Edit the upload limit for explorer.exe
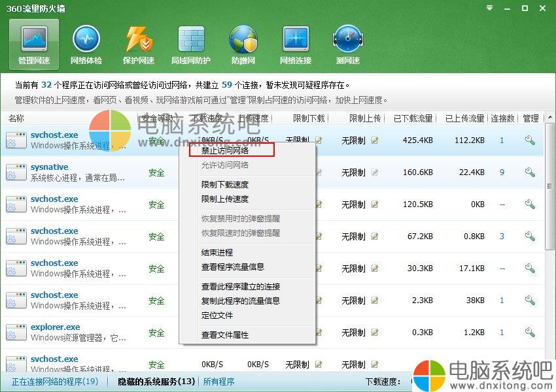The width and height of the screenshot is (556, 392). tap(375, 332)
